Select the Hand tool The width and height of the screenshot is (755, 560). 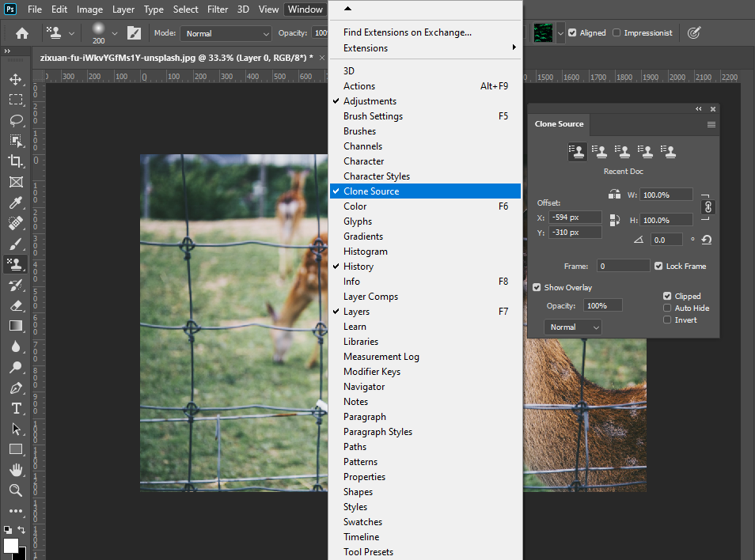[x=16, y=470]
